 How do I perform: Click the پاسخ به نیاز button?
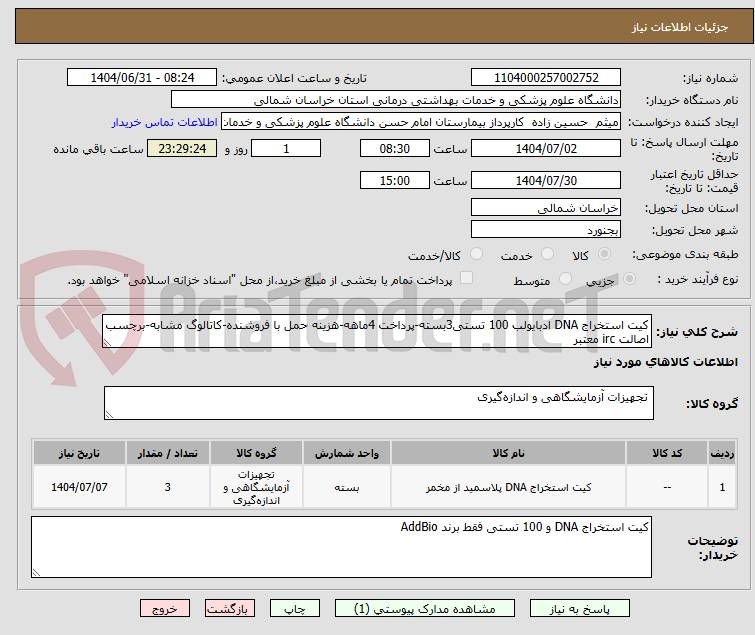pos(579,609)
